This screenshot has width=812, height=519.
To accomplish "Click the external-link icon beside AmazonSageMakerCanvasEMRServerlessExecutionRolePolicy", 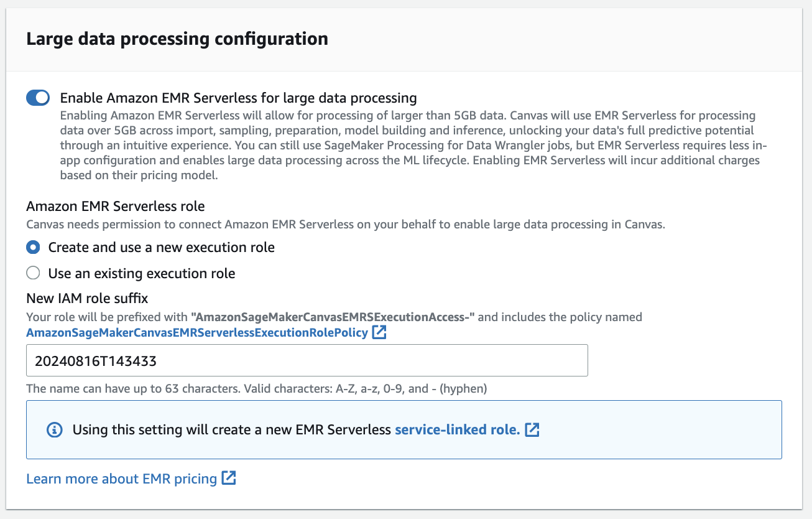I will [x=379, y=332].
